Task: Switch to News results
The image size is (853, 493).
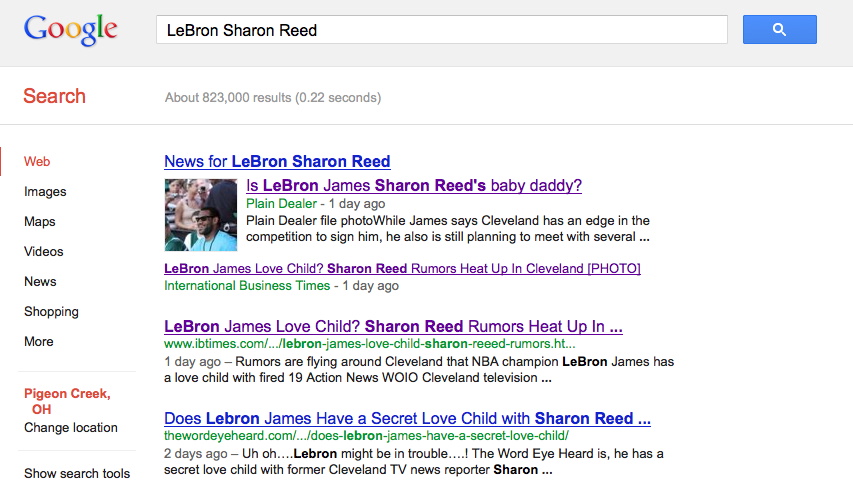Action: (x=40, y=281)
